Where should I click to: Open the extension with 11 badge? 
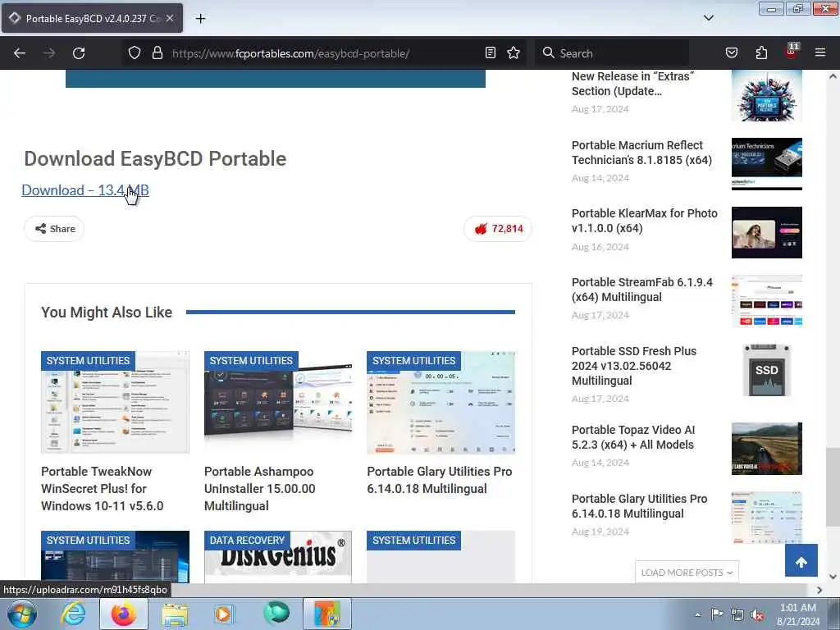(792, 52)
